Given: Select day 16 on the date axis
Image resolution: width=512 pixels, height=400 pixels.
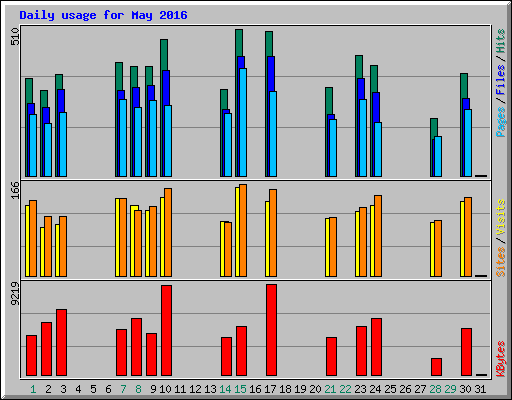Looking at the screenshot, I should [255, 389].
